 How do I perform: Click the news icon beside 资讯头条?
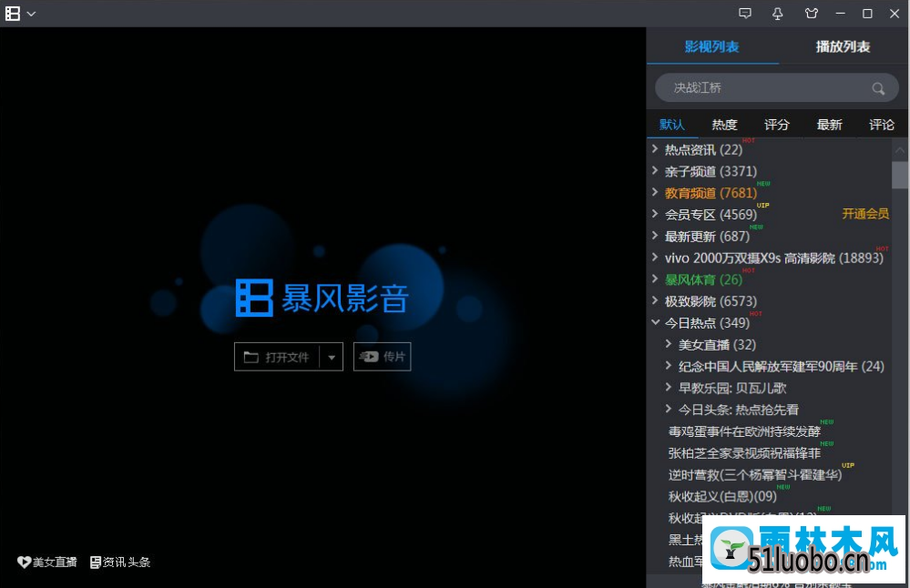96,562
